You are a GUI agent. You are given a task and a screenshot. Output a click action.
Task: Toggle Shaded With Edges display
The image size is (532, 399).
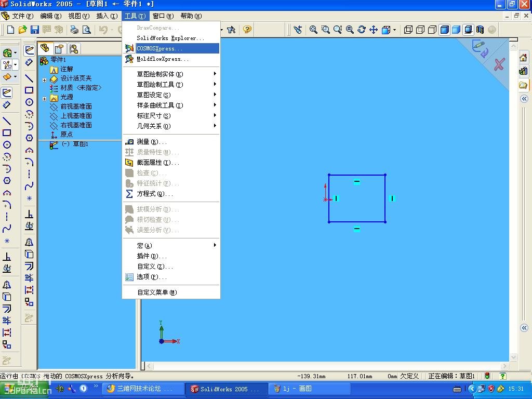[x=444, y=30]
